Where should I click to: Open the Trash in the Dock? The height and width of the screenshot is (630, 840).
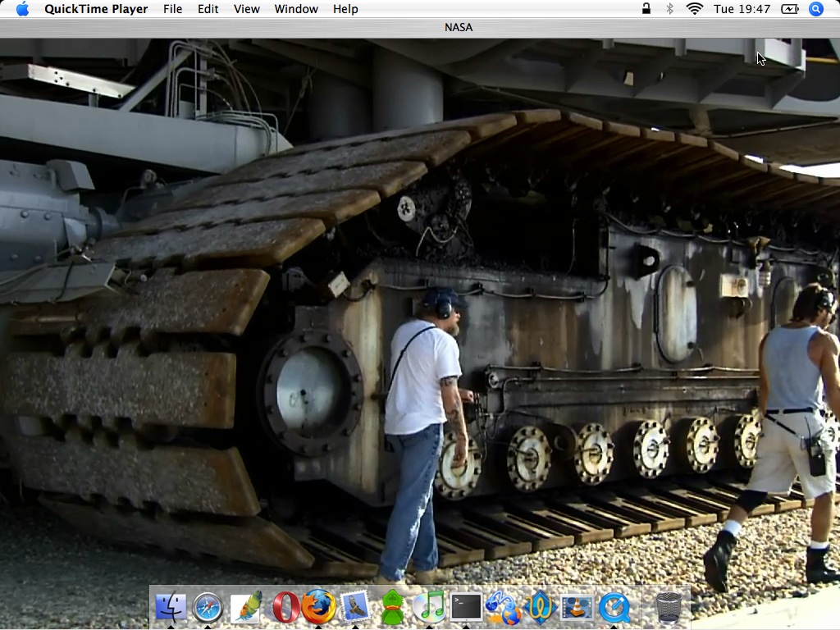(x=669, y=608)
